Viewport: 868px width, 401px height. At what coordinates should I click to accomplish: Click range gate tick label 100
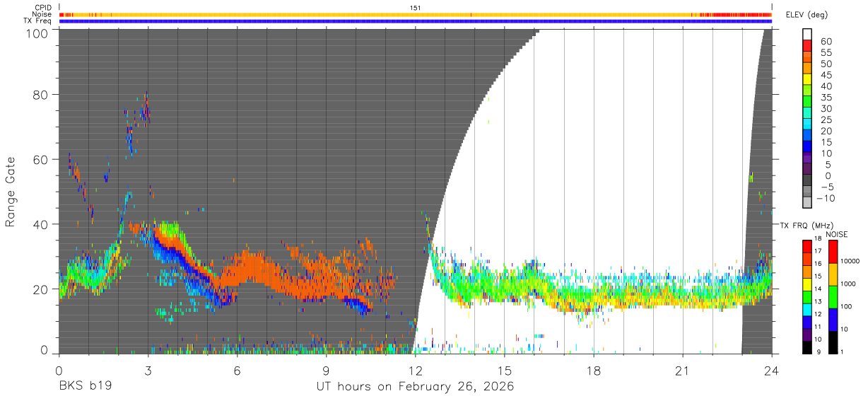[35, 33]
